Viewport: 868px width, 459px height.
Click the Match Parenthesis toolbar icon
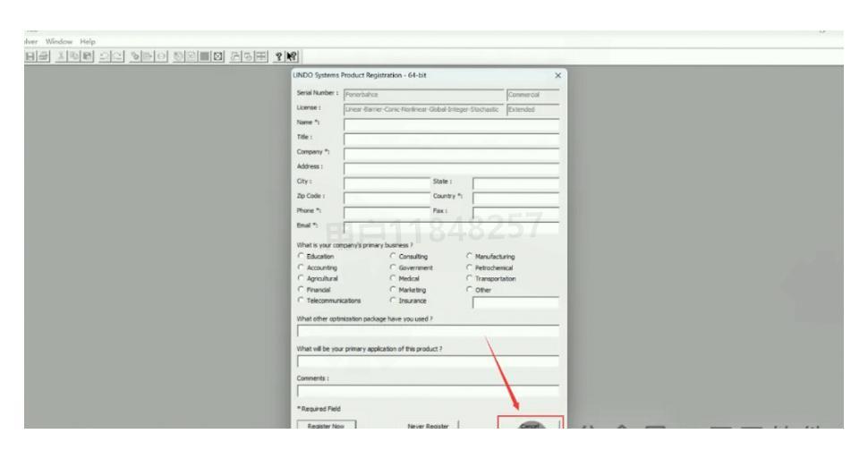160,56
